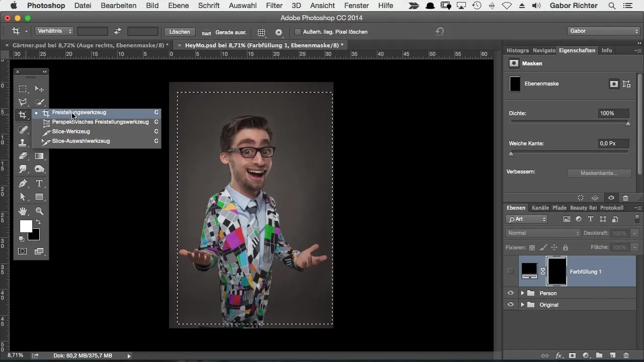Open the Filter menu
Image resolution: width=644 pixels, height=362 pixels.
(274, 6)
